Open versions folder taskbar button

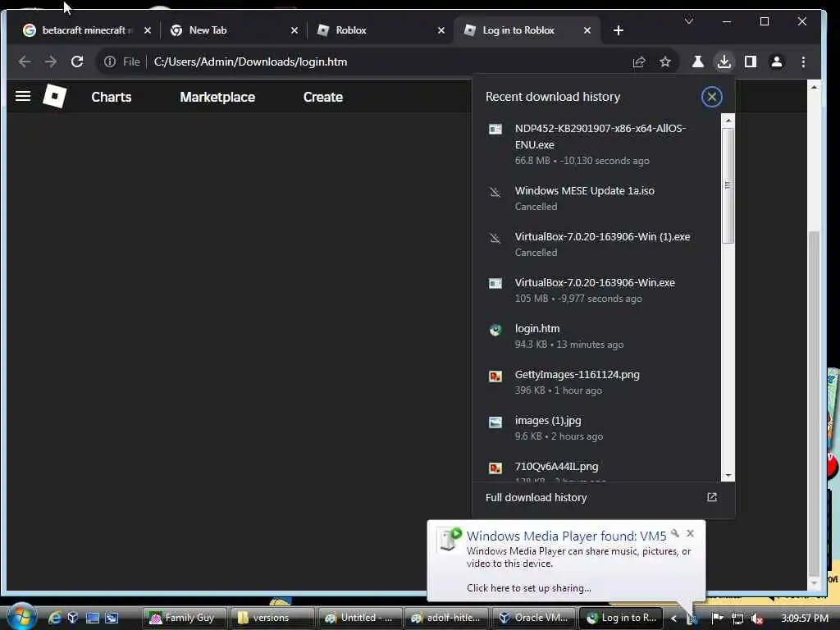[272, 619]
